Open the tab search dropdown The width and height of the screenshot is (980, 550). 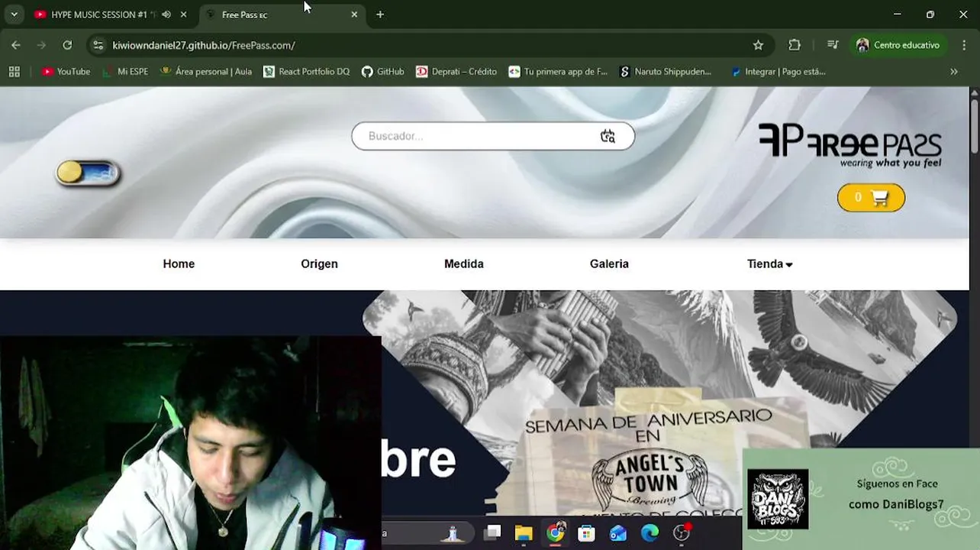pos(14,15)
